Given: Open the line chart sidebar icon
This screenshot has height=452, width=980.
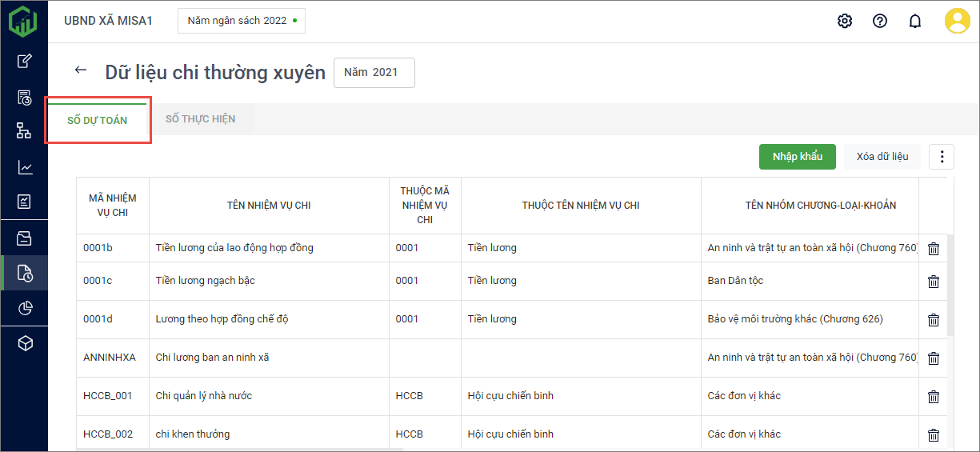Looking at the screenshot, I should (25, 167).
